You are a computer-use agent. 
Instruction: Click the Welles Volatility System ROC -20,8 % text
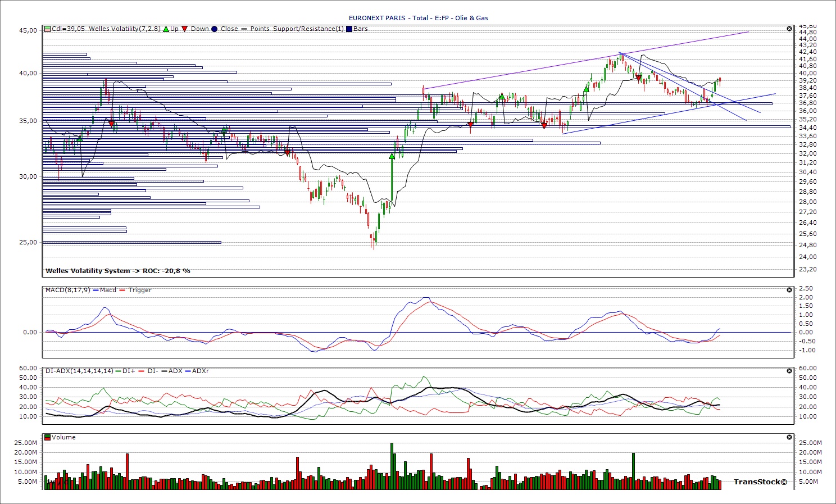tap(118, 271)
